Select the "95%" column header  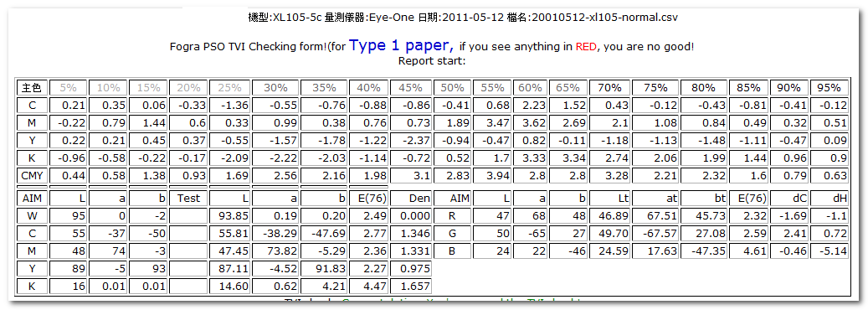829,88
